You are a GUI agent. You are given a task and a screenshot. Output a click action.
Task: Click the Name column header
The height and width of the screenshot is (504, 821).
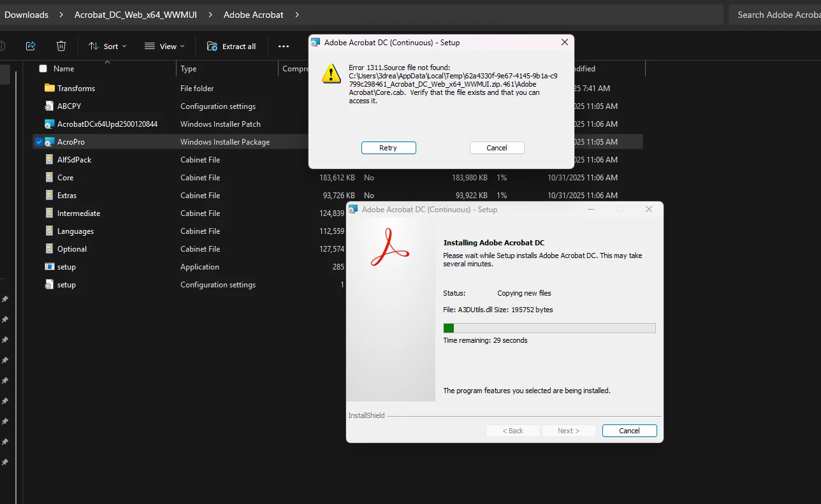[x=64, y=69]
